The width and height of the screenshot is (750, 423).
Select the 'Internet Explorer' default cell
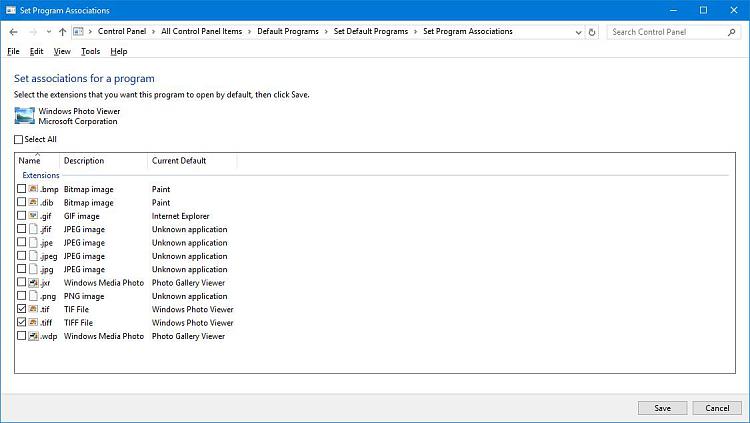click(180, 216)
